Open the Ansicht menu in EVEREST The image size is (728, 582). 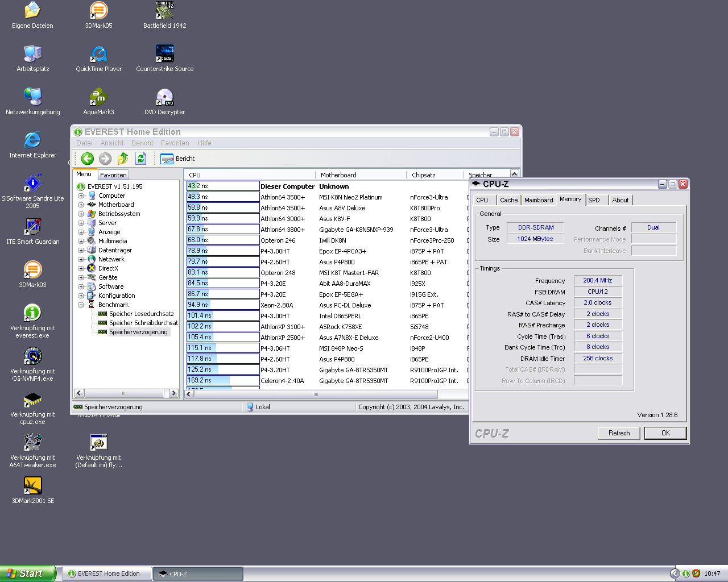[111, 143]
